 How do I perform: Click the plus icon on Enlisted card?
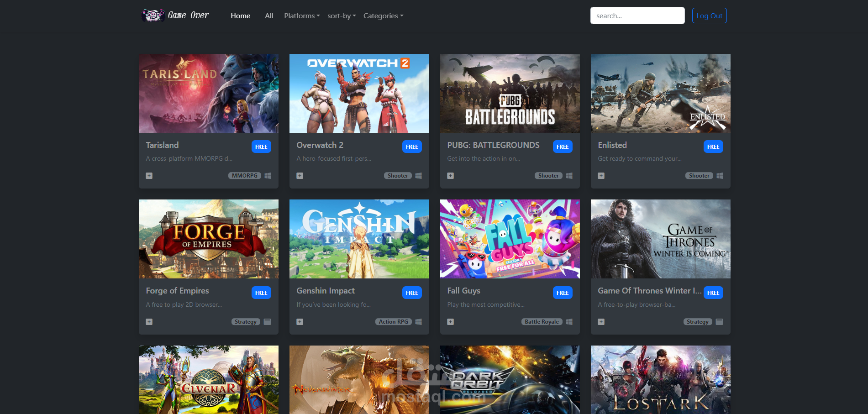click(x=601, y=176)
